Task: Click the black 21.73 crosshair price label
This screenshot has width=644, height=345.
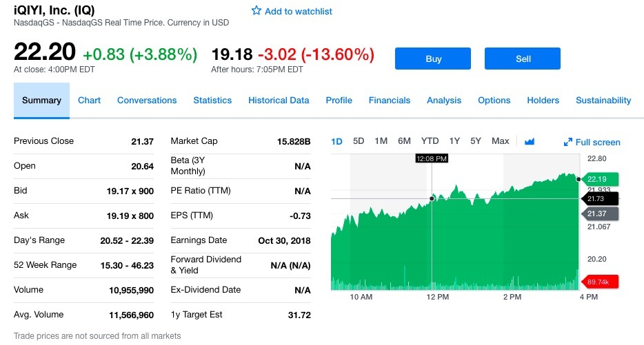Action: 600,198
